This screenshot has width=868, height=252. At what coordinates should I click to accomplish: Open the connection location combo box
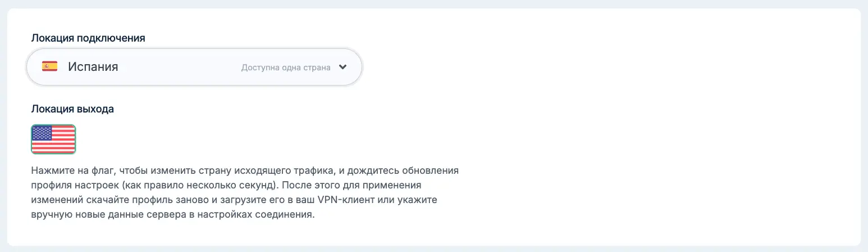[194, 67]
